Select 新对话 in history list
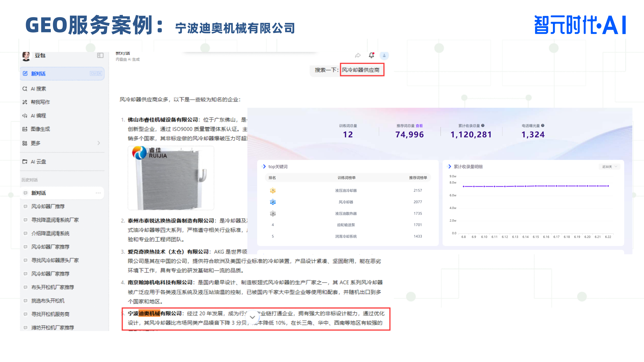The image size is (644, 362). click(62, 193)
